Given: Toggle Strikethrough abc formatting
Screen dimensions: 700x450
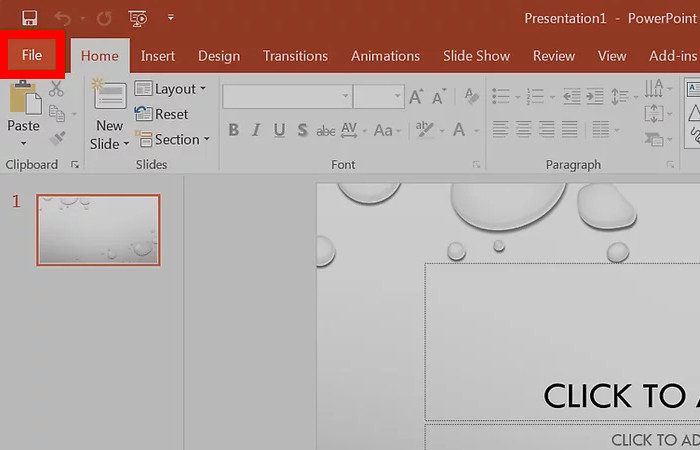Looking at the screenshot, I should tap(325, 131).
